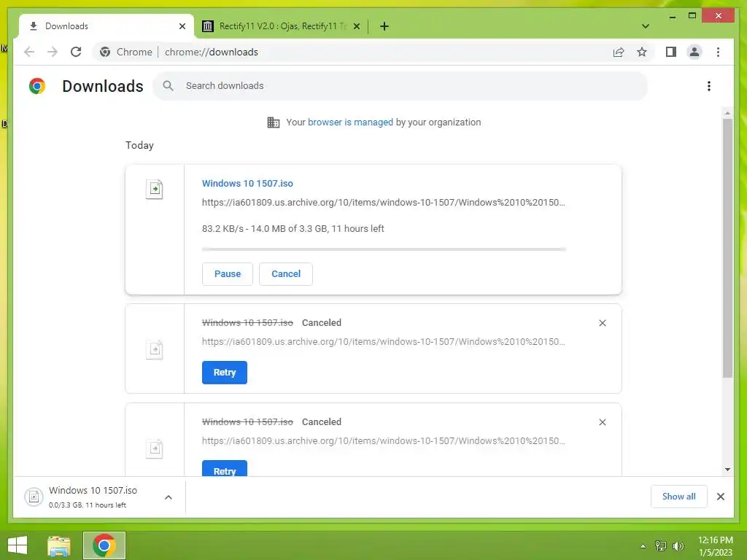
Task: Open the 'browser is managed' link
Action: point(350,122)
